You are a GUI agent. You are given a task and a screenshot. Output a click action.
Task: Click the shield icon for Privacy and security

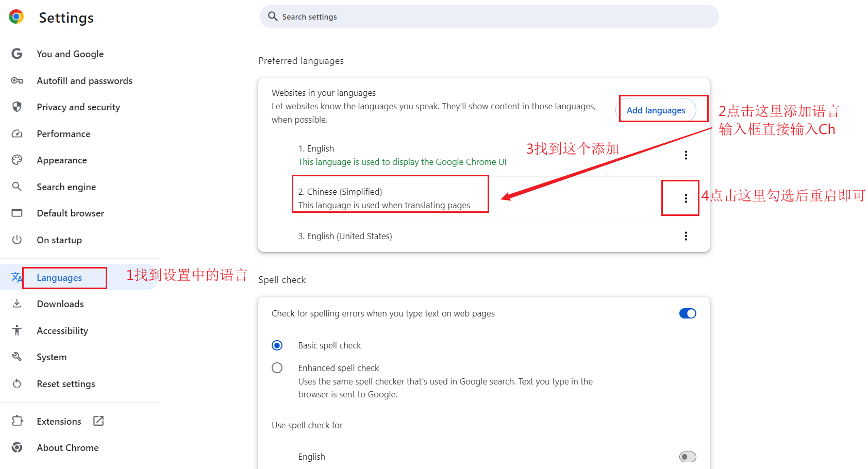(x=17, y=107)
